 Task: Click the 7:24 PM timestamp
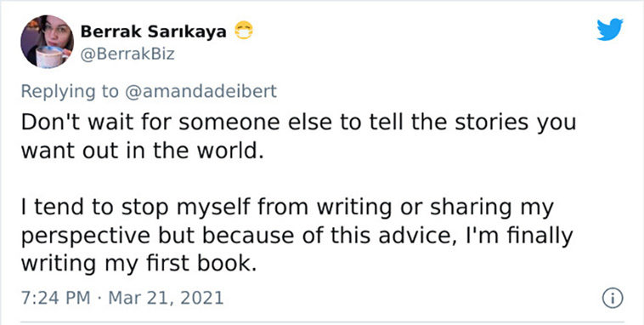tap(55, 298)
